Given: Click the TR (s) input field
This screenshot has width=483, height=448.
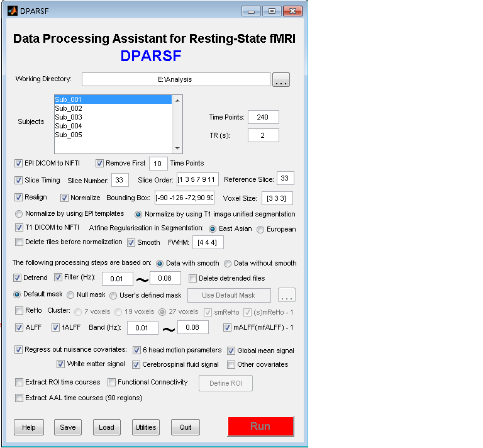Looking at the screenshot, I should click(x=264, y=135).
